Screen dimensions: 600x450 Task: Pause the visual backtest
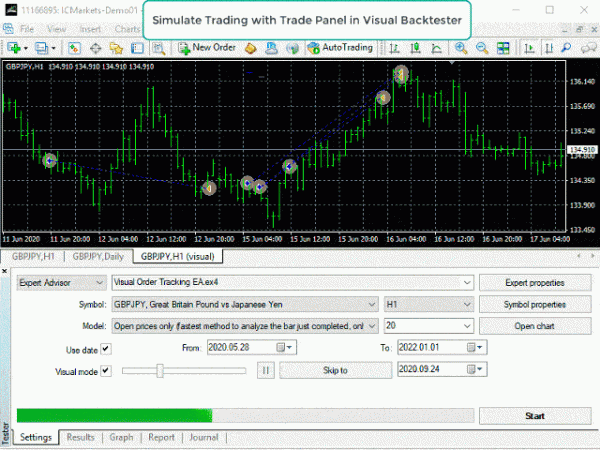[266, 370]
